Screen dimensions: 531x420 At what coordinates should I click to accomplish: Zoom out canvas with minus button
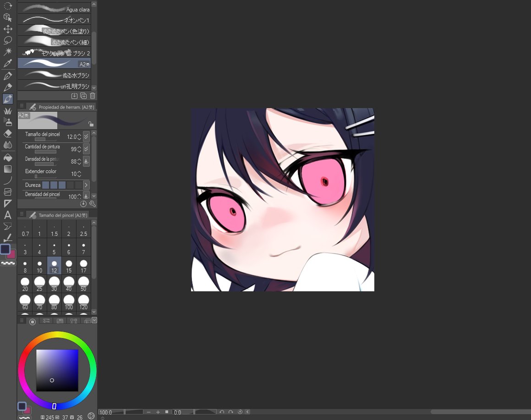148,412
